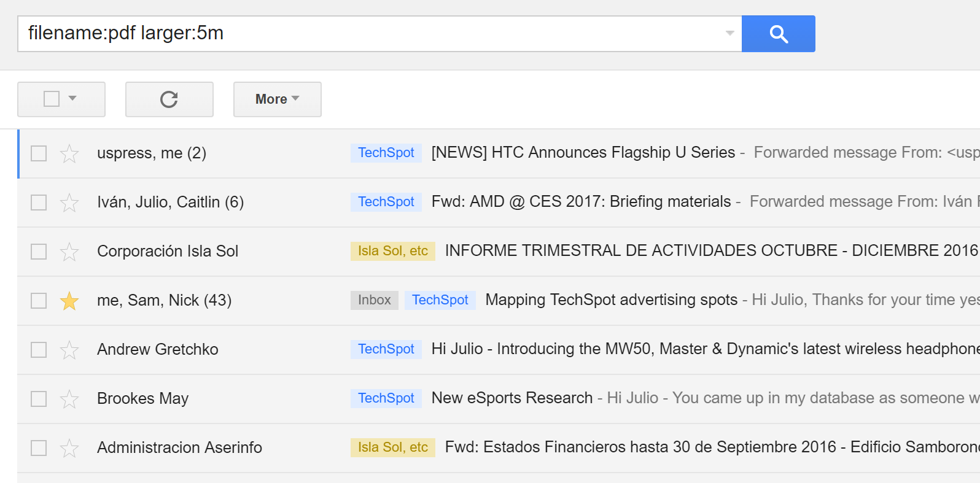
Task: Click the blue search magnifier button
Action: tap(778, 34)
